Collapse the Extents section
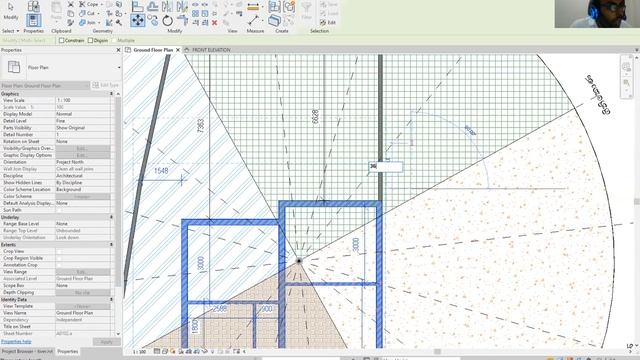The image size is (640, 360). click(x=111, y=244)
